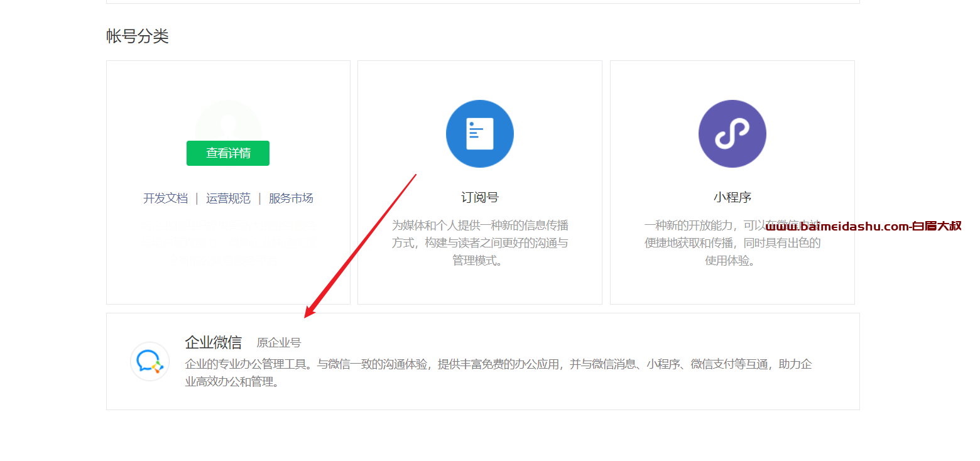Open the 运营规范 link
The image size is (980, 461).
(x=228, y=198)
